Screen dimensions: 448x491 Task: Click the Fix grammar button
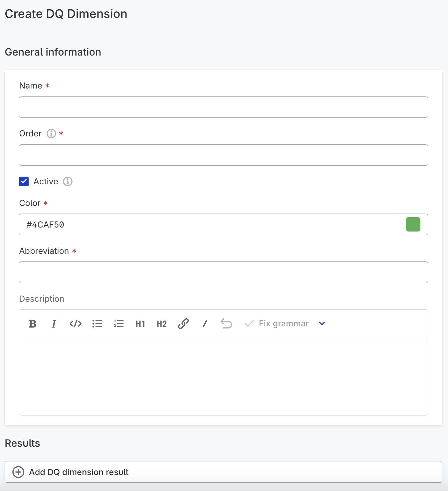(x=277, y=324)
